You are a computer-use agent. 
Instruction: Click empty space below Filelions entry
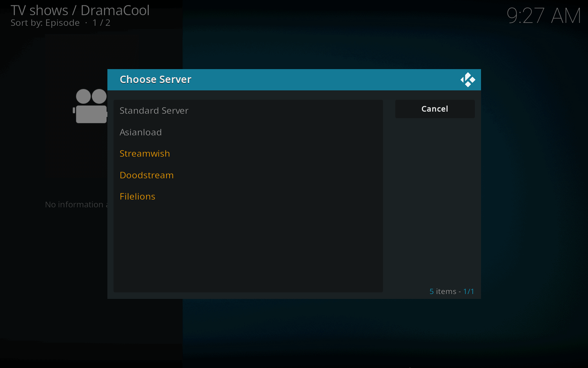click(x=248, y=245)
